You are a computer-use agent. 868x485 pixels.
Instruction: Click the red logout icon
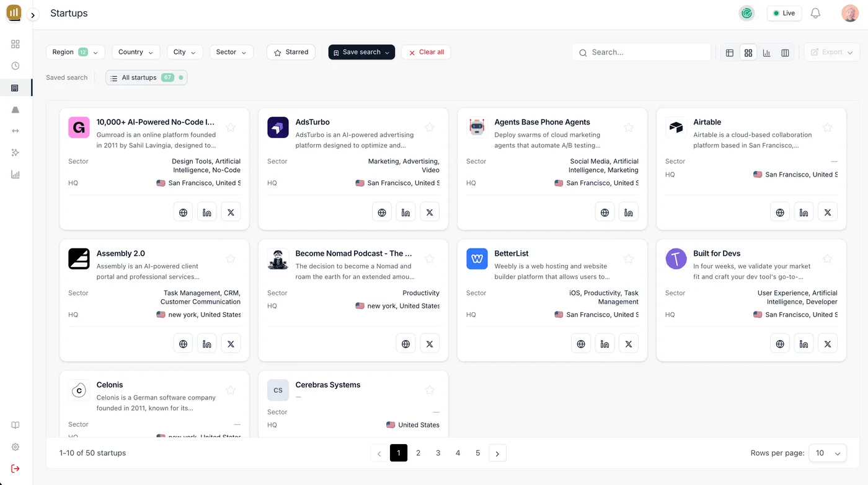click(15, 468)
